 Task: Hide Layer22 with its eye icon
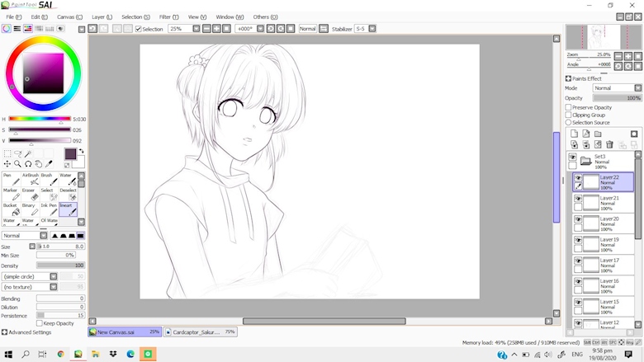pos(578,178)
